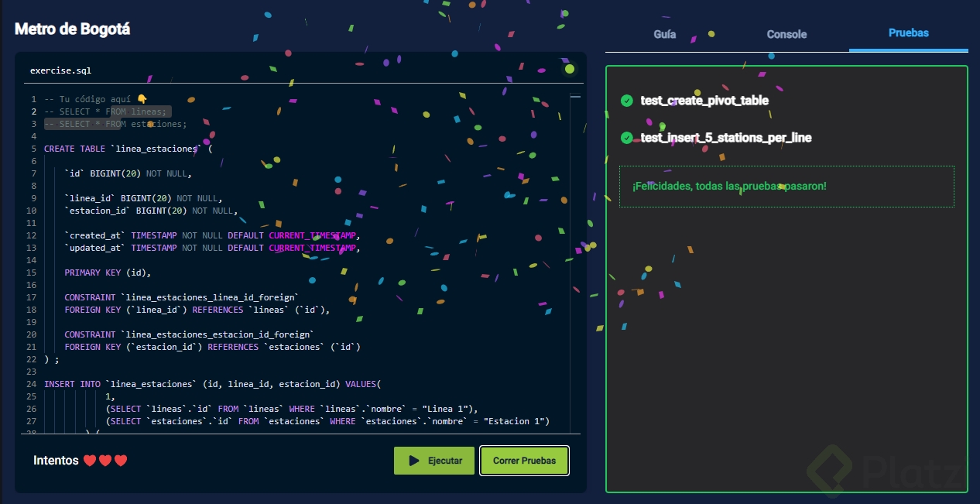Click line number 24 in the gutter

point(31,384)
